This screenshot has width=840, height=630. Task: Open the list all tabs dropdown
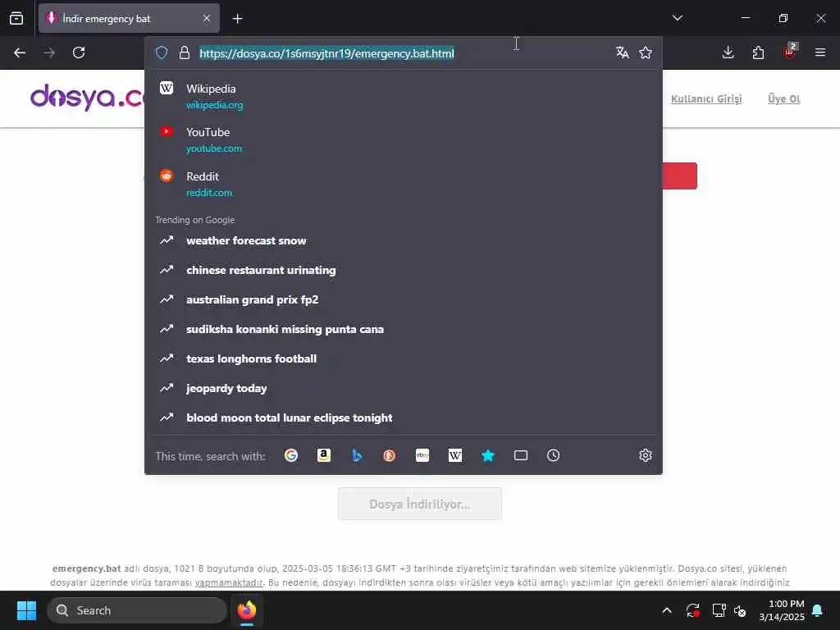[x=677, y=18]
